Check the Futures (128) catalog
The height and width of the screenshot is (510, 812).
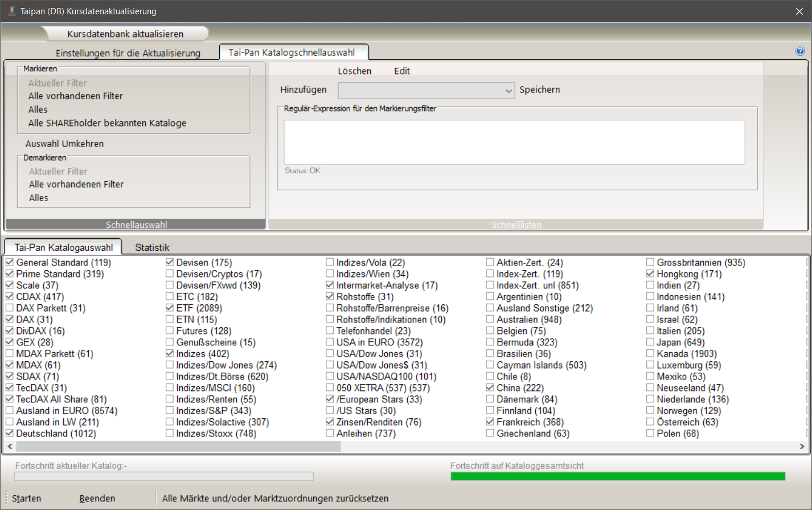pos(170,331)
